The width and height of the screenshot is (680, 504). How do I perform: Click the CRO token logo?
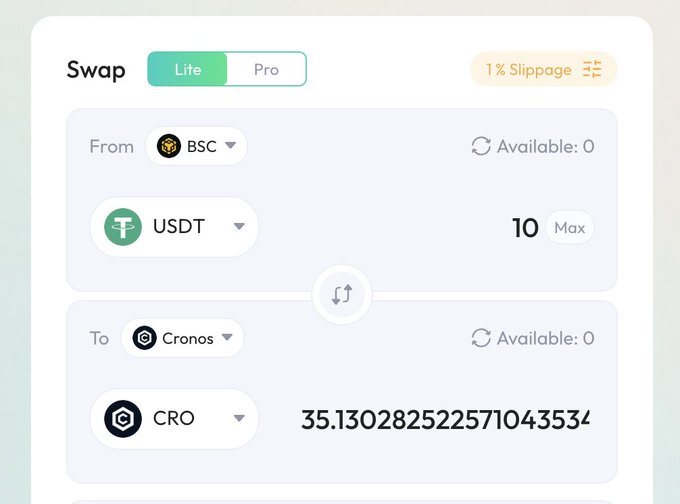click(x=124, y=418)
